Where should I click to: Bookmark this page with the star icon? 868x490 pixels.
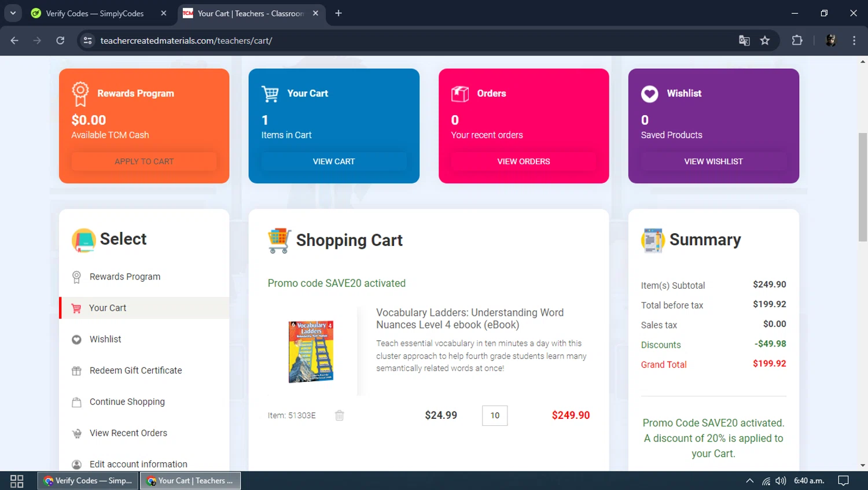pos(765,40)
